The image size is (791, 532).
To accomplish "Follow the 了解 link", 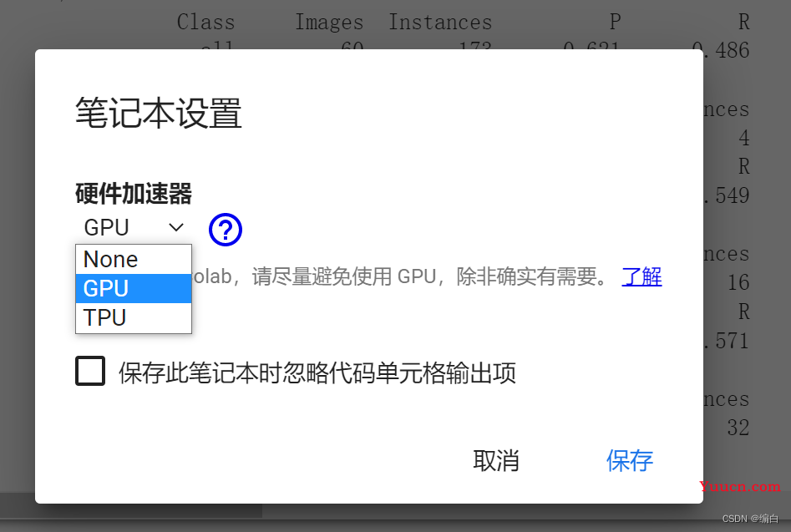I will [641, 276].
